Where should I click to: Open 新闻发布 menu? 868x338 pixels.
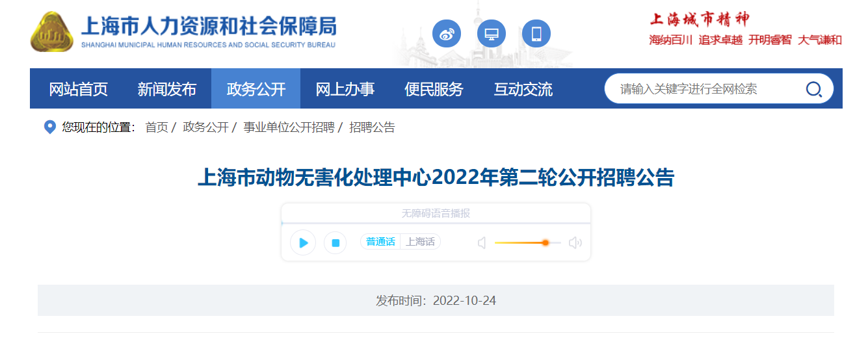(x=167, y=89)
